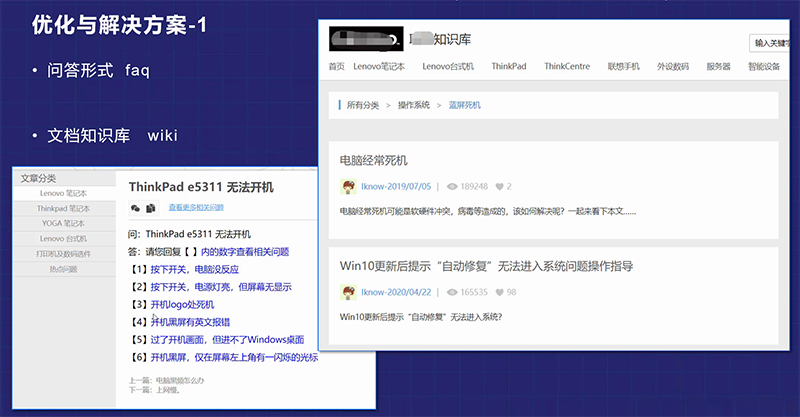Click the author avatar on Win10更新后提示 article
The height and width of the screenshot is (417, 800).
click(x=348, y=292)
